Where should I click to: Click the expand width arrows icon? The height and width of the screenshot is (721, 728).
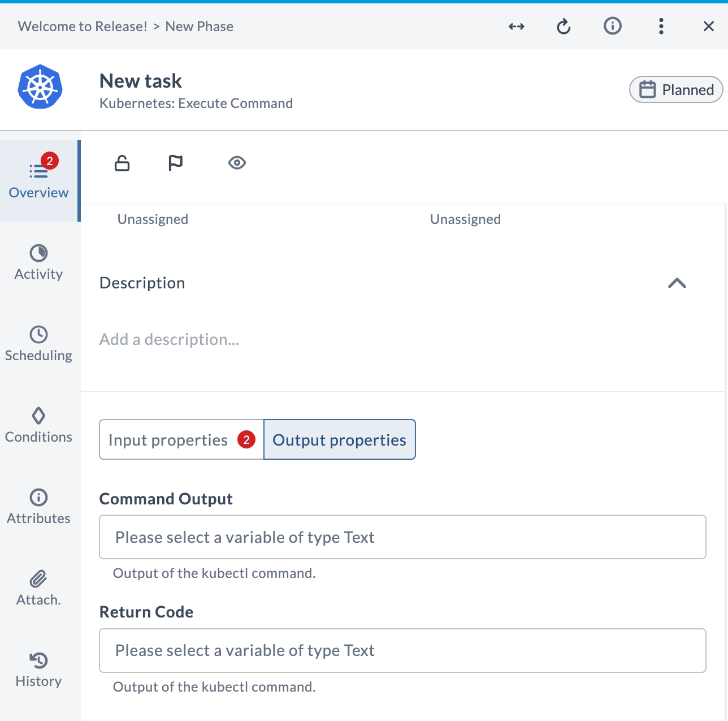coord(517,27)
